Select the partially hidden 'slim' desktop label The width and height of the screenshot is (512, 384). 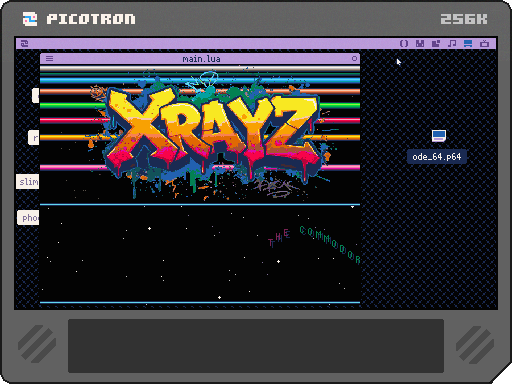[28, 182]
